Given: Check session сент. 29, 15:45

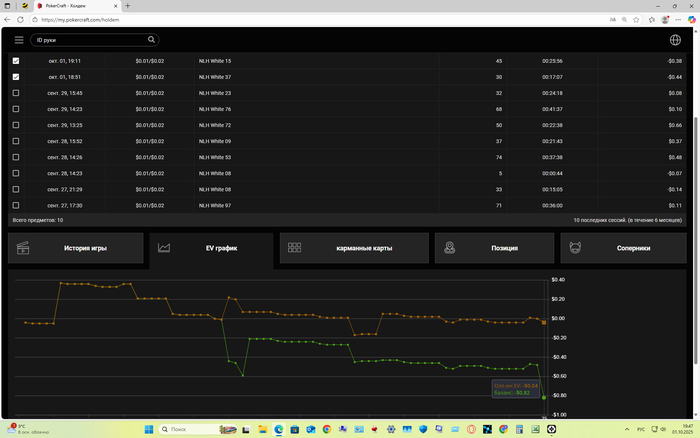Looking at the screenshot, I should pyautogui.click(x=16, y=93).
